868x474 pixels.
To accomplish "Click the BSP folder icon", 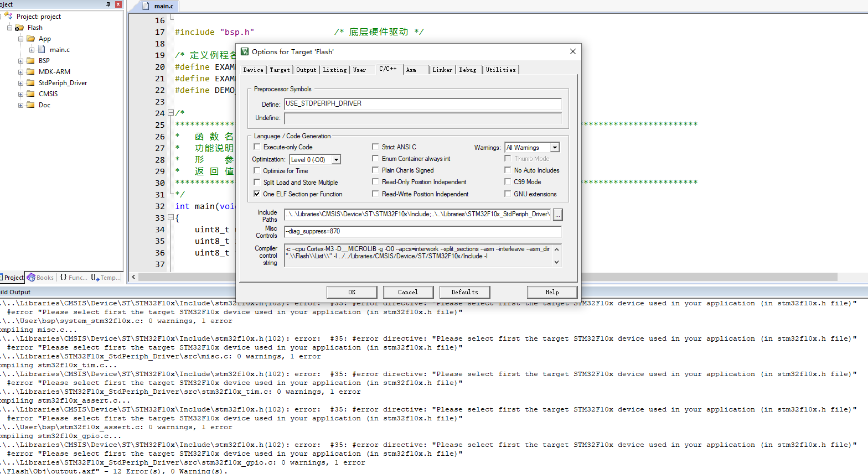I will [30, 61].
